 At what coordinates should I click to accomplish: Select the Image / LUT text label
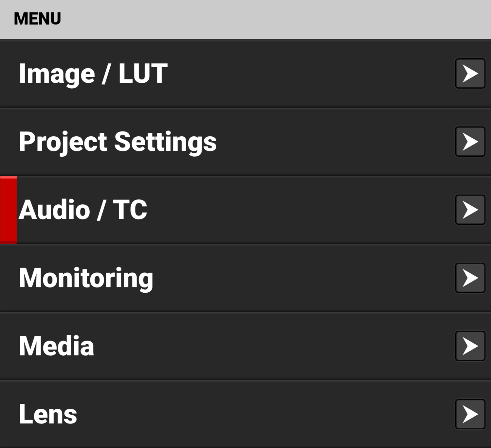(x=93, y=74)
